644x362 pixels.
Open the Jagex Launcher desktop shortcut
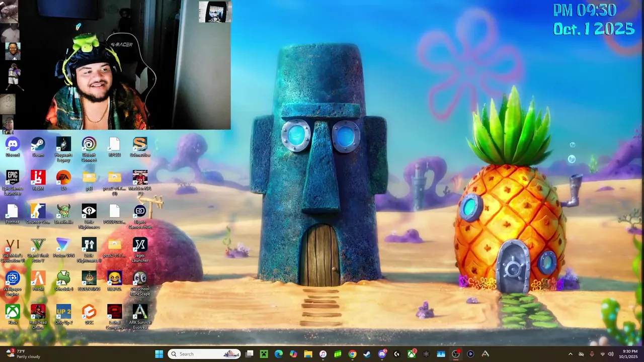tap(140, 250)
